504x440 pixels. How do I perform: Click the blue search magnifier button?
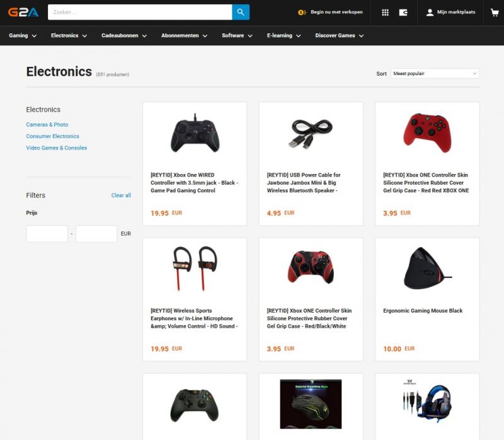point(241,12)
